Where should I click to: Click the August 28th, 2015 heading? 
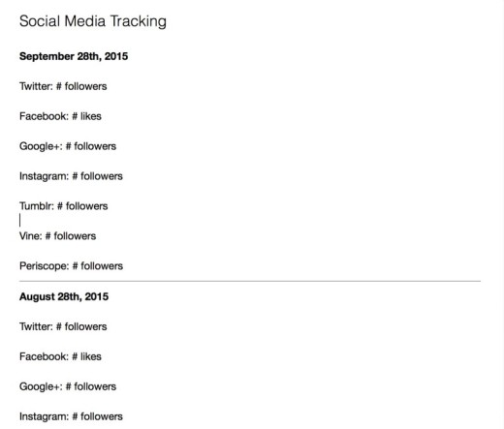[x=64, y=296]
